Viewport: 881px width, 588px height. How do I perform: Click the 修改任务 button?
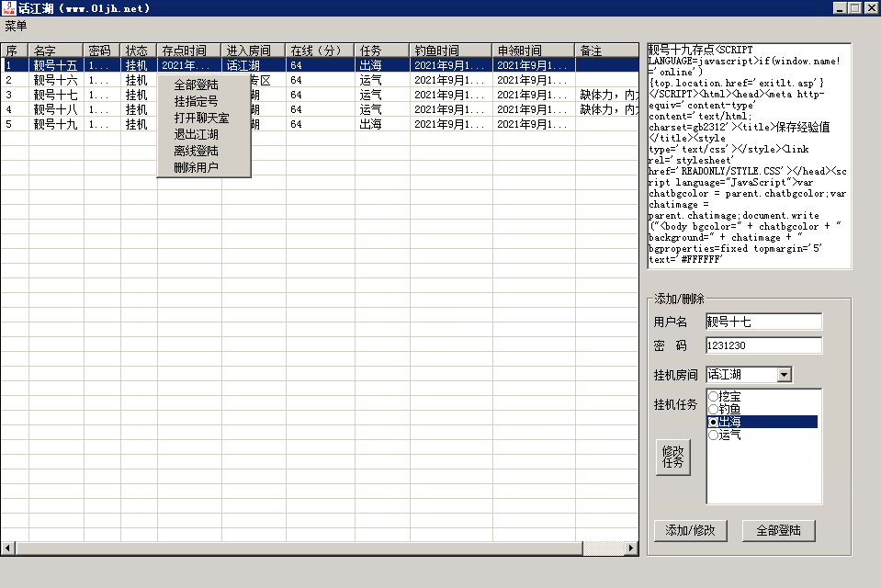tap(673, 457)
